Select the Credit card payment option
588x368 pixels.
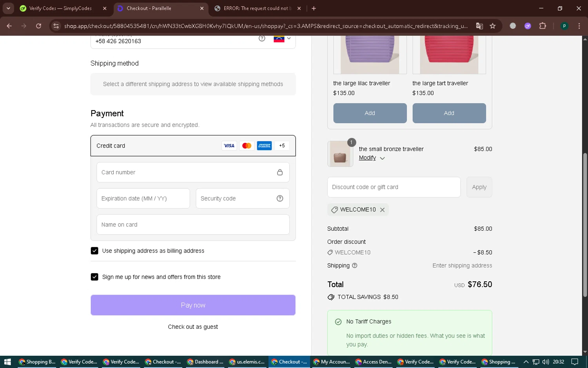[193, 146]
